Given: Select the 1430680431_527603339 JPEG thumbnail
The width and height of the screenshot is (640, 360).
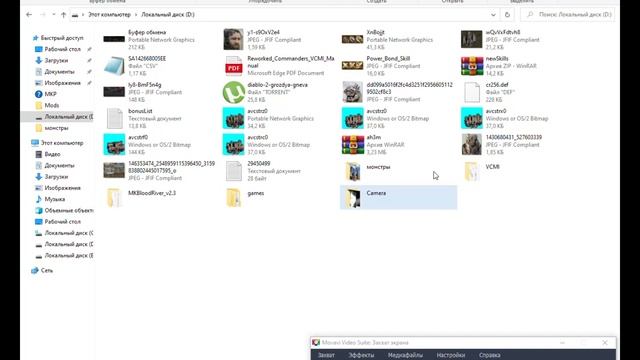Looking at the screenshot, I should [x=472, y=145].
